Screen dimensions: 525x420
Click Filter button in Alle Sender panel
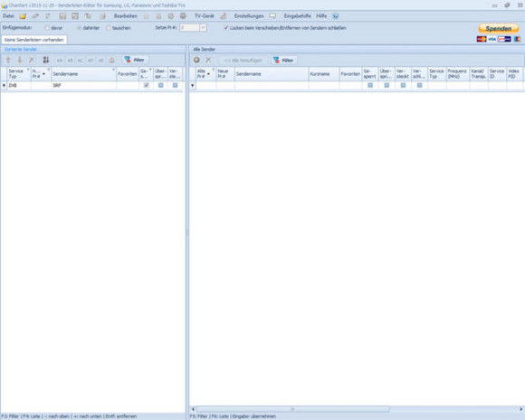[283, 61]
